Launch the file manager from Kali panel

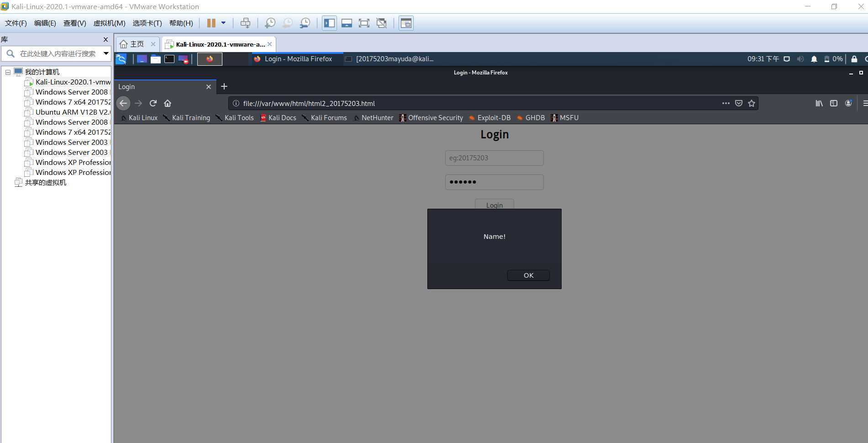click(156, 59)
